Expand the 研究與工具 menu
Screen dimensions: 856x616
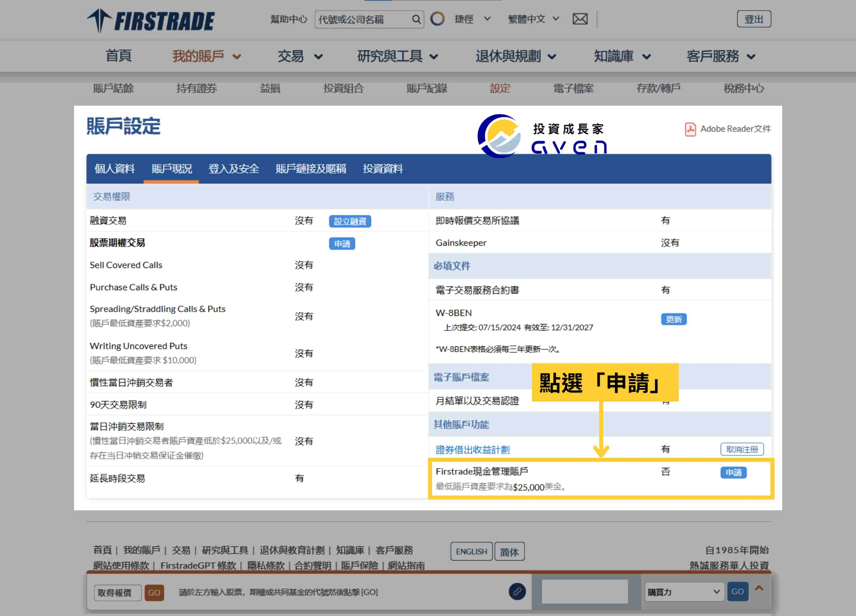click(x=398, y=56)
